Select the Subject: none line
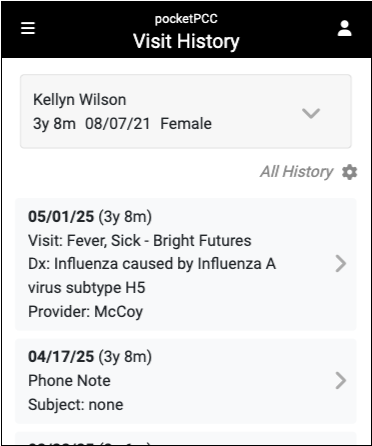Image resolution: width=372 pixels, height=446 pixels. click(76, 405)
